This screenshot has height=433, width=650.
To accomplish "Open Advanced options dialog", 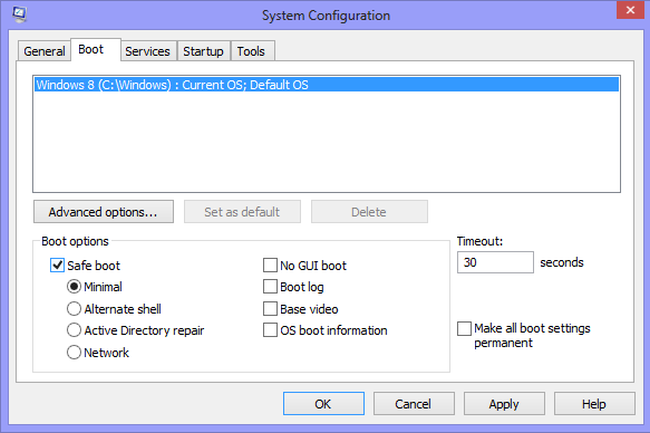I will (103, 212).
